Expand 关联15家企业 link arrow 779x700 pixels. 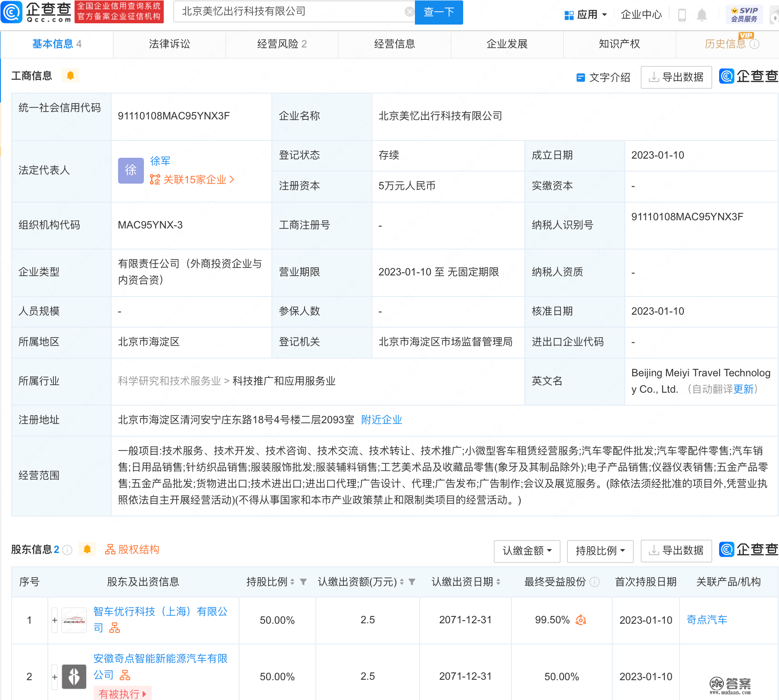point(232,180)
